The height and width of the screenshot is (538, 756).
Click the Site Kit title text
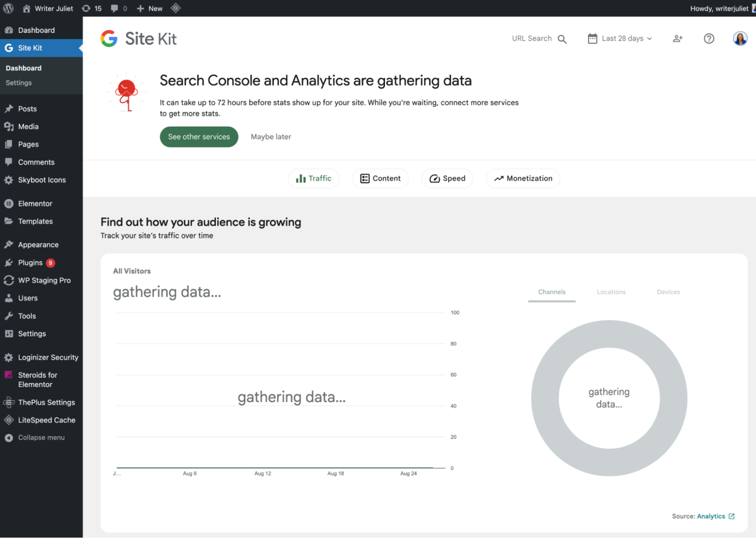tap(151, 39)
